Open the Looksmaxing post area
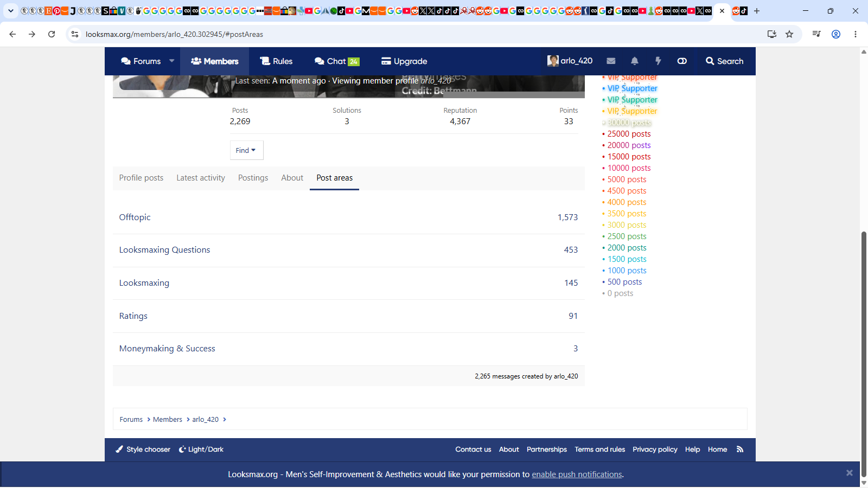868x488 pixels. pos(144,283)
